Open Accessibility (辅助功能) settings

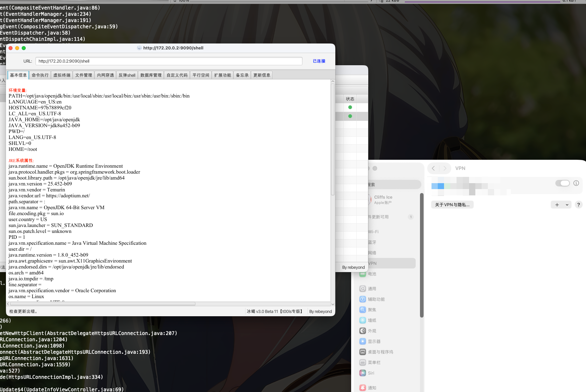click(x=376, y=299)
